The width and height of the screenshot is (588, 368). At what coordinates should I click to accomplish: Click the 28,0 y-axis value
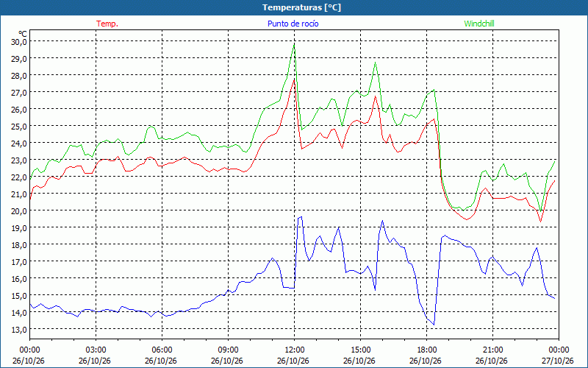pos(18,75)
